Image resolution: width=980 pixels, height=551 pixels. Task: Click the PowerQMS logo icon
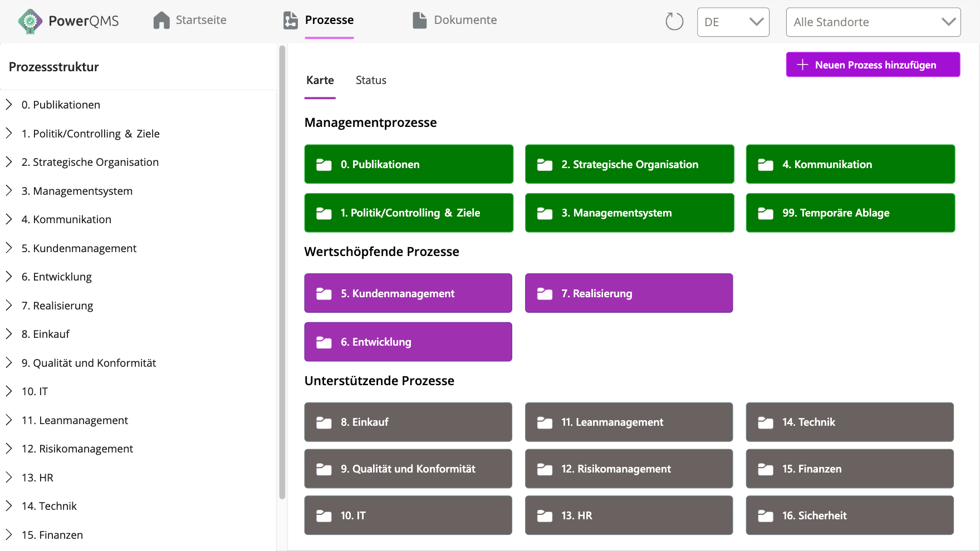pyautogui.click(x=30, y=22)
